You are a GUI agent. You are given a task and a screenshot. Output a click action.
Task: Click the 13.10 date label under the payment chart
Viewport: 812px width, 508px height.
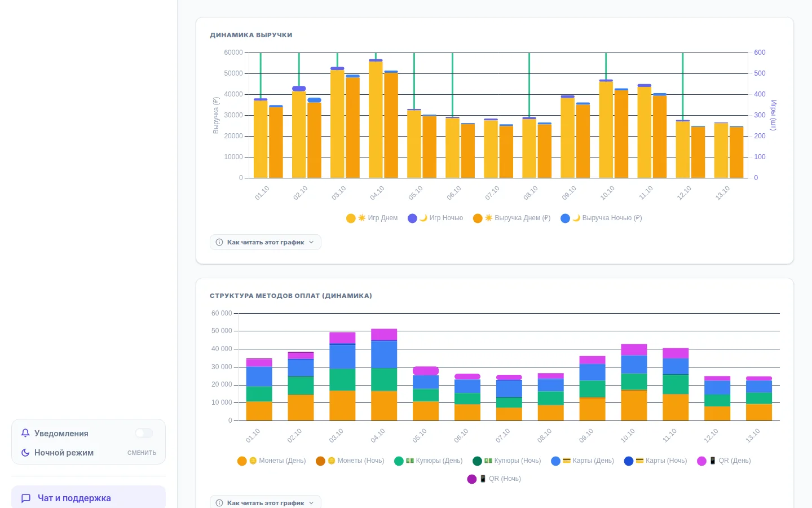pyautogui.click(x=753, y=436)
